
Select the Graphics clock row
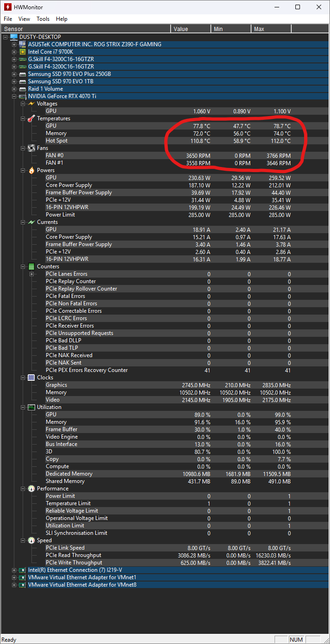(187, 385)
